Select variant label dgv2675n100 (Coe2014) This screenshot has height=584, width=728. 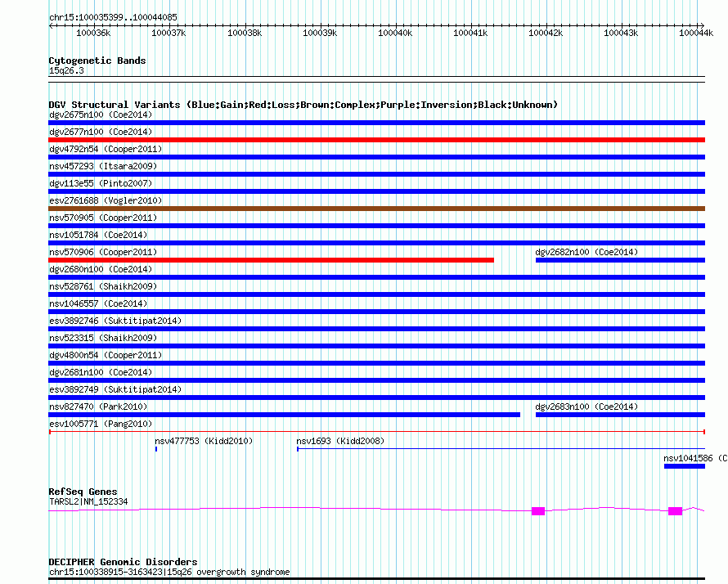click(x=101, y=115)
